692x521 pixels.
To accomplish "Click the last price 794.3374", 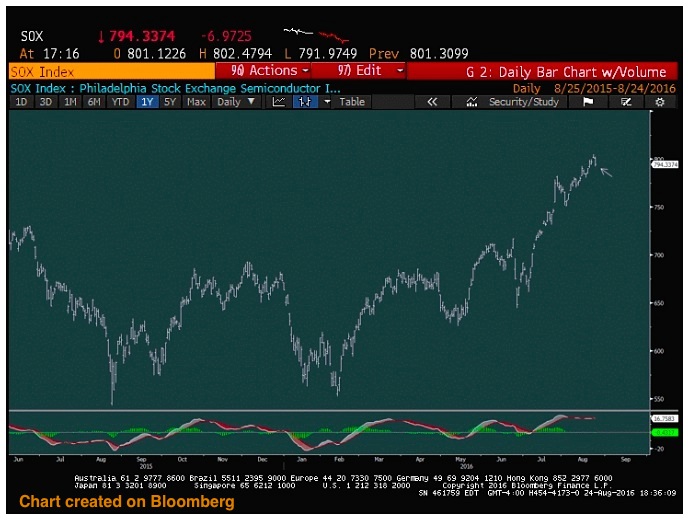I will click(x=142, y=36).
